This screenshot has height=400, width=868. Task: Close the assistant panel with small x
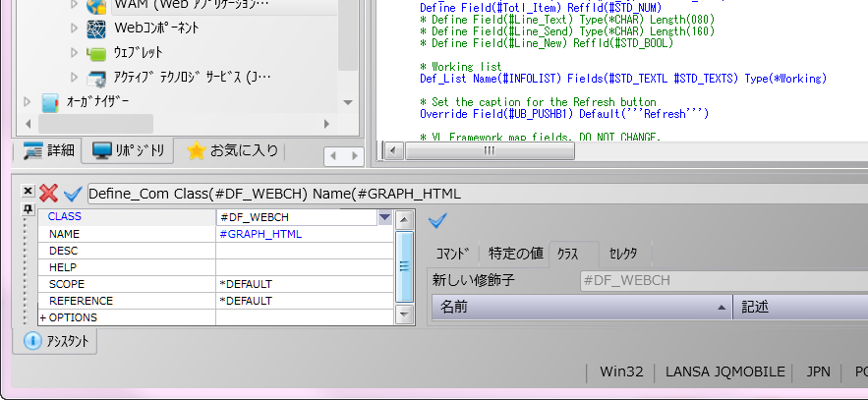pyautogui.click(x=28, y=191)
